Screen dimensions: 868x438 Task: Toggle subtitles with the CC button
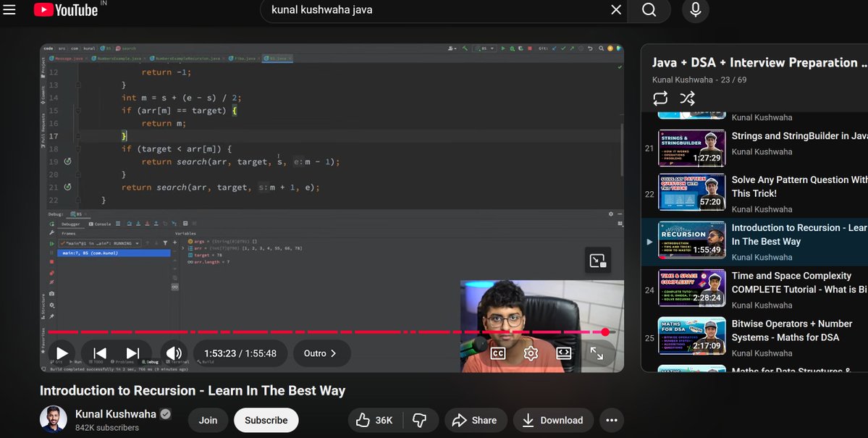497,353
